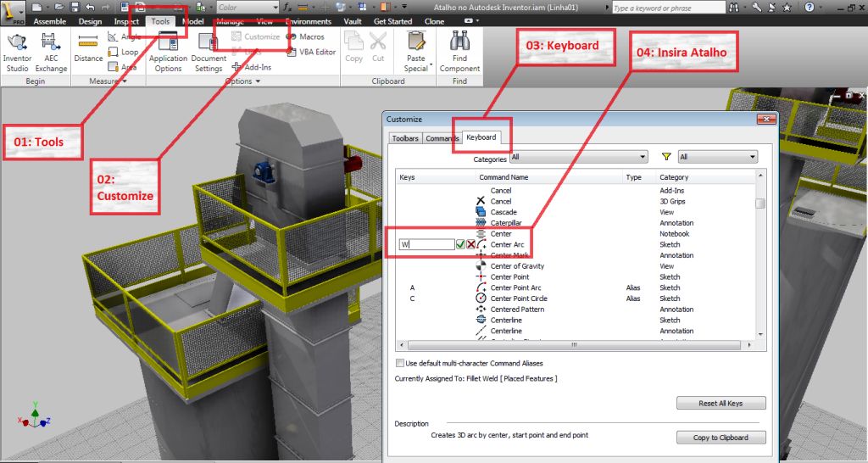The width and height of the screenshot is (868, 463).
Task: Expand the Color dropdown in the title bar
Action: [246, 8]
